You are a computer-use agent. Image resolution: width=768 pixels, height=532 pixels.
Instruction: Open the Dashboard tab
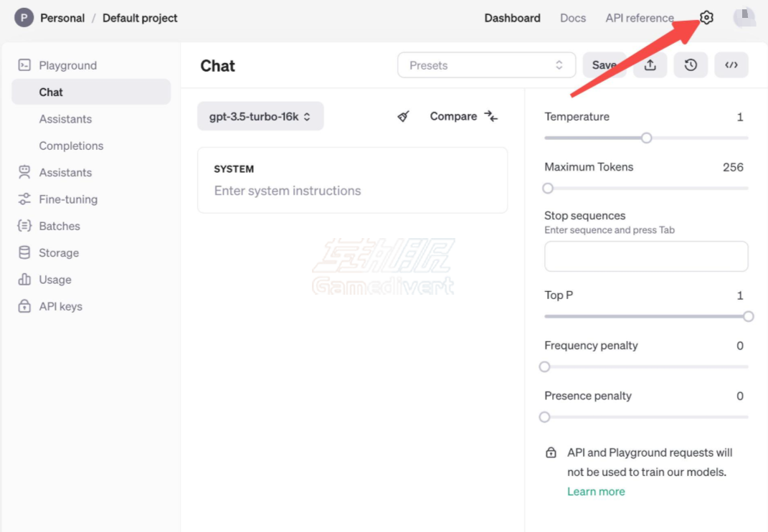coord(512,17)
